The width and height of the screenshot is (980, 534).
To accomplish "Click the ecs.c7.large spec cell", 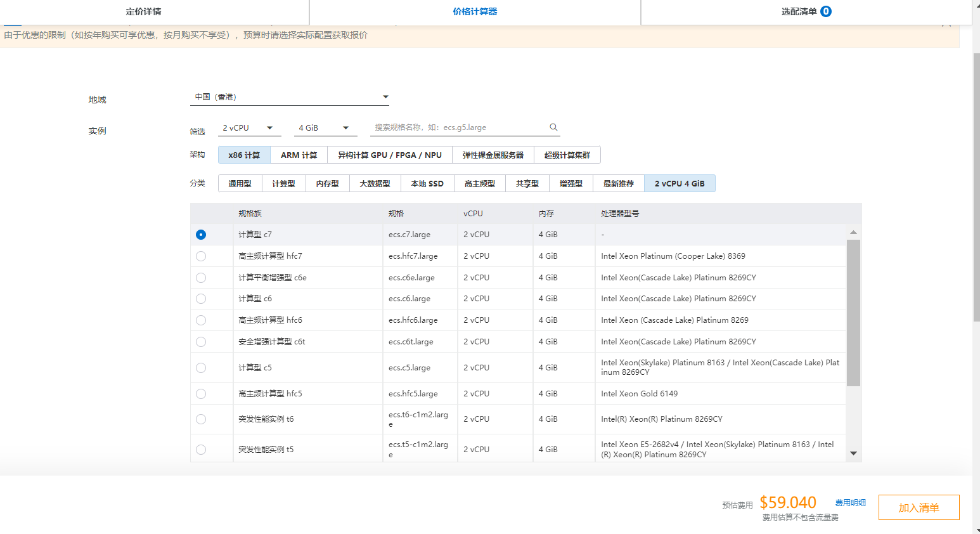I will pos(420,235).
